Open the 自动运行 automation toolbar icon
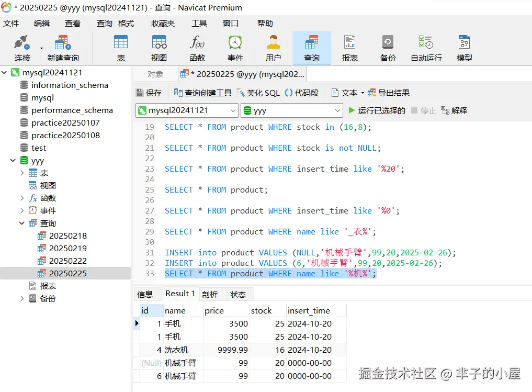This screenshot has width=532, height=392. pos(426,48)
